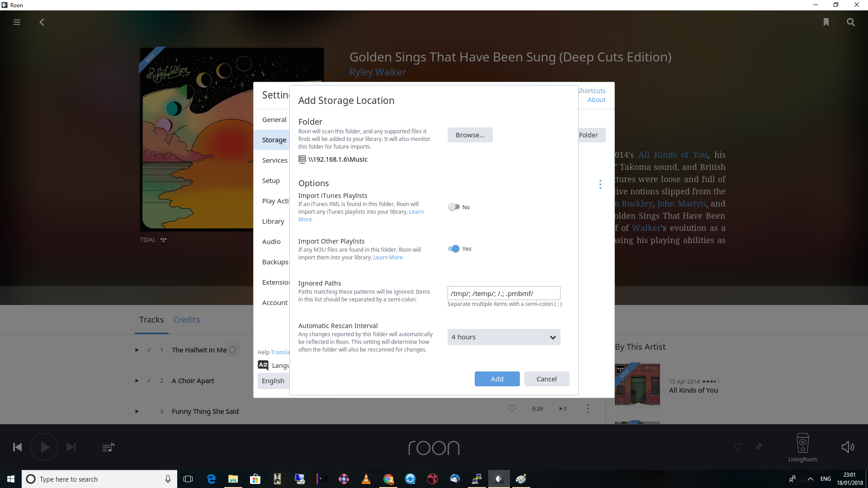Open the hamburger navigation menu
868x488 pixels.
pyautogui.click(x=17, y=22)
